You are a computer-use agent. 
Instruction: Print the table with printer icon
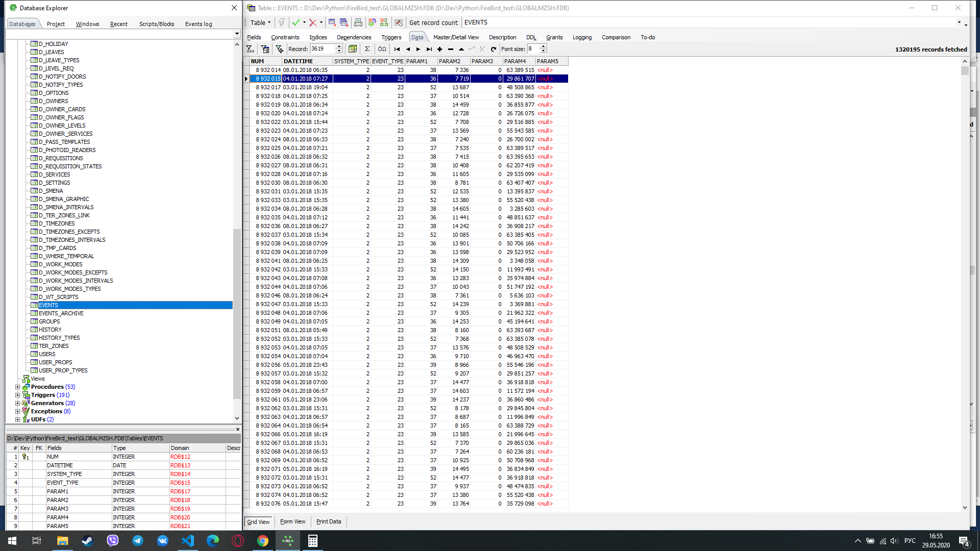coord(358,22)
